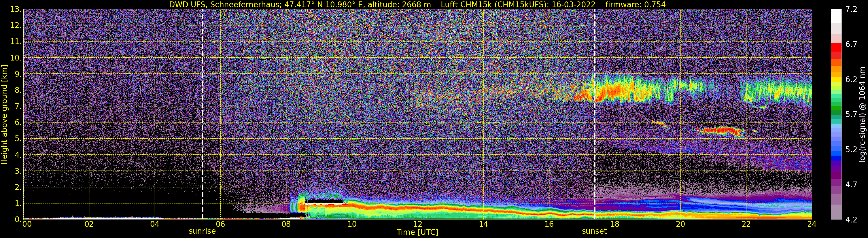Click the 3. height tick label
Viewport: 868px width, 238px height.
click(x=18, y=171)
